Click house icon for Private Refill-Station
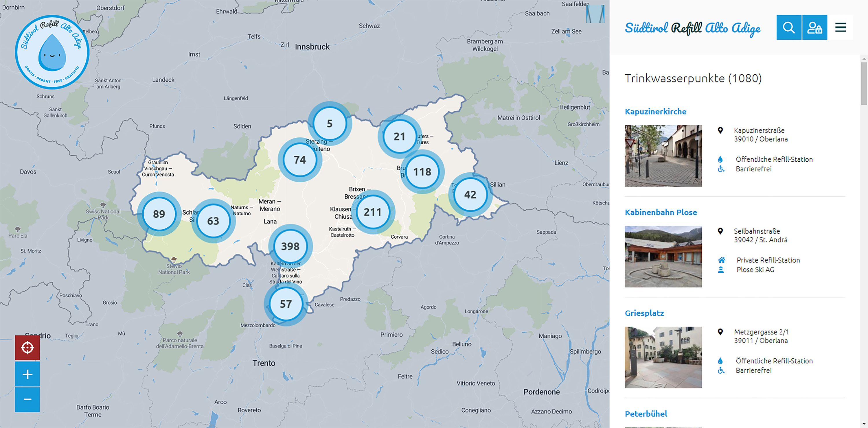 point(721,260)
